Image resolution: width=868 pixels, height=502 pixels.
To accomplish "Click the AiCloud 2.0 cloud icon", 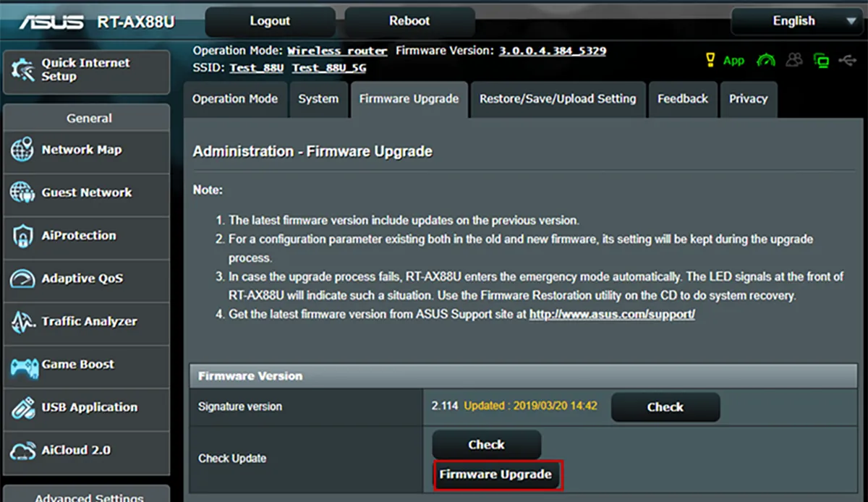I will 22,451.
